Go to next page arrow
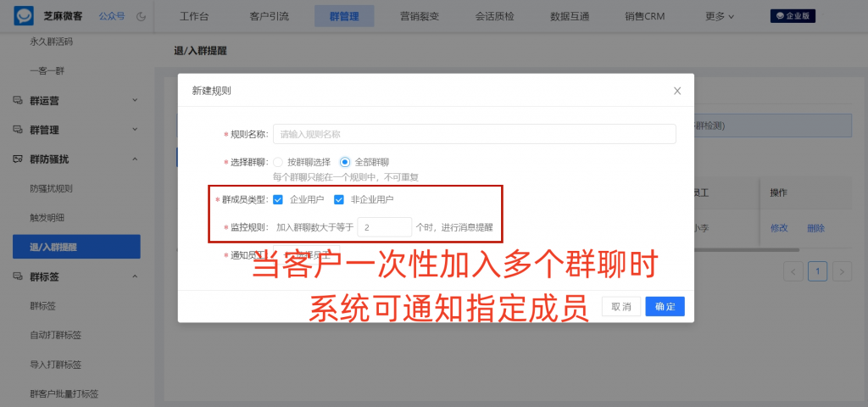The height and width of the screenshot is (407, 868). [x=842, y=271]
